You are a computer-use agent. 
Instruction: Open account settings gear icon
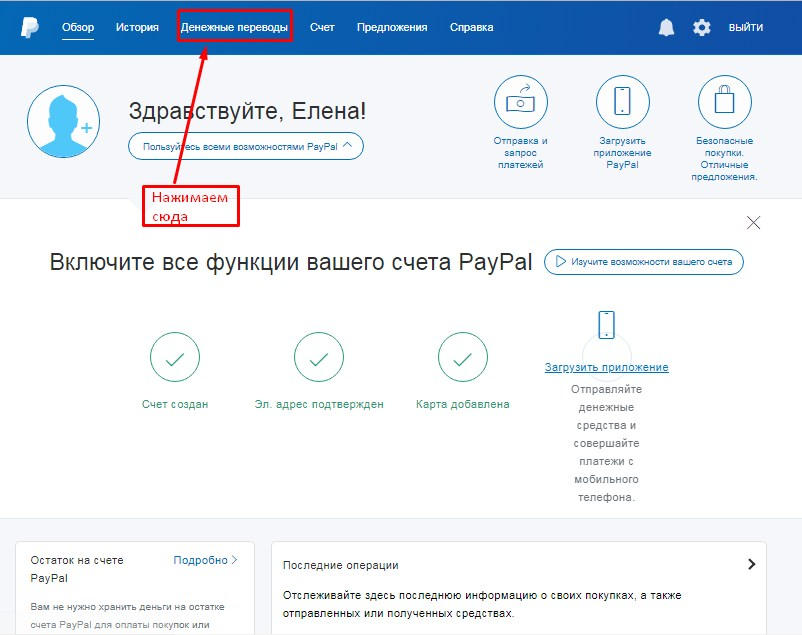point(701,27)
